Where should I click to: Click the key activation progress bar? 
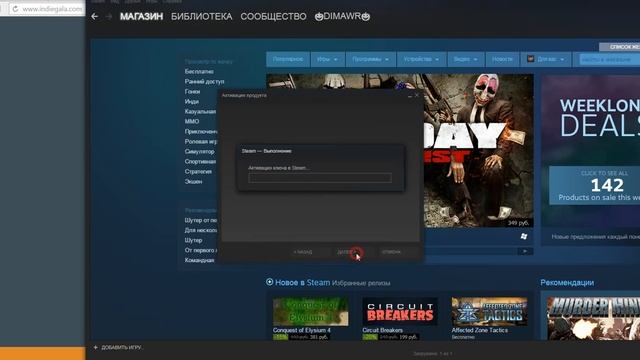pos(320,178)
